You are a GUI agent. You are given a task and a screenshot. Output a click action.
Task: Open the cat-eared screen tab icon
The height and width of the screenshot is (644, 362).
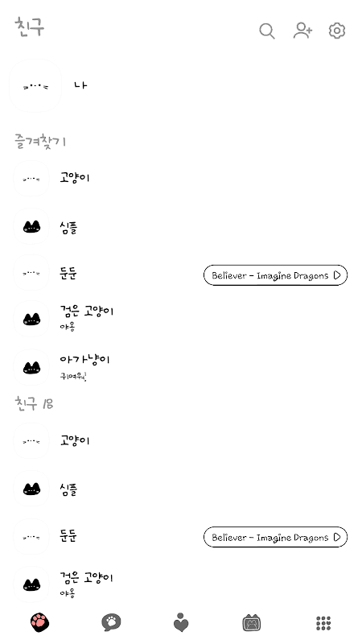[x=252, y=622]
